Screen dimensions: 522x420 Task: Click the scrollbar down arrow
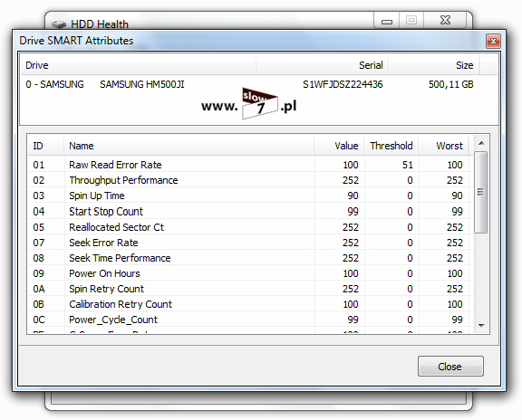[481, 326]
